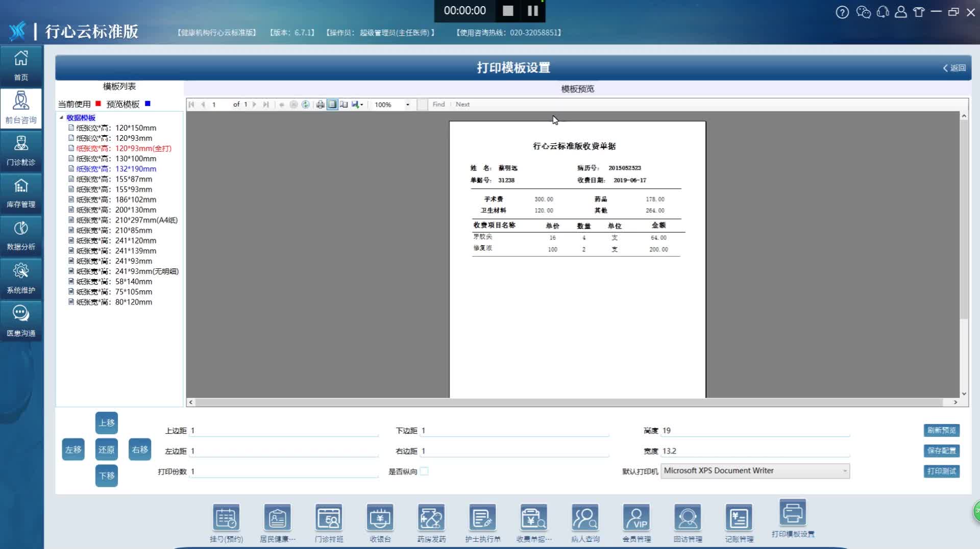Screen dimensions: 980x549
Task: Select template 241*93mm(无明细)
Action: (x=124, y=271)
